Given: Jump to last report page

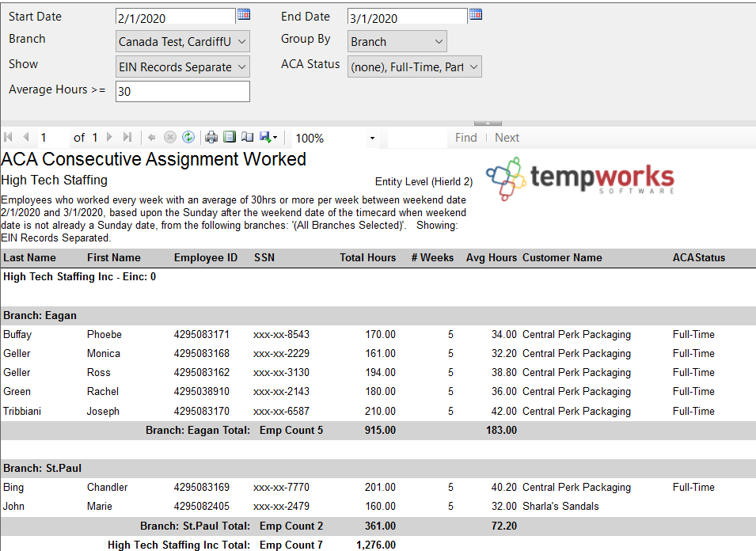Looking at the screenshot, I should [127, 138].
